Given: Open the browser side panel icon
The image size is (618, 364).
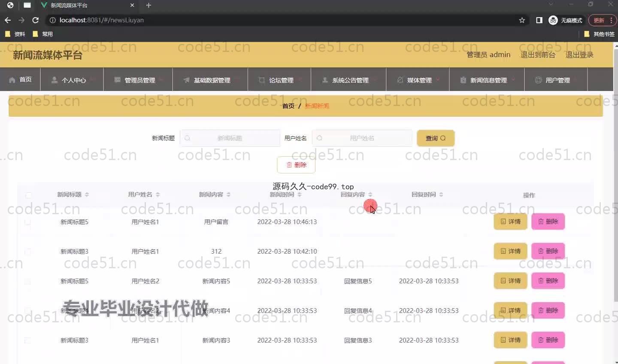Looking at the screenshot, I should [x=539, y=20].
